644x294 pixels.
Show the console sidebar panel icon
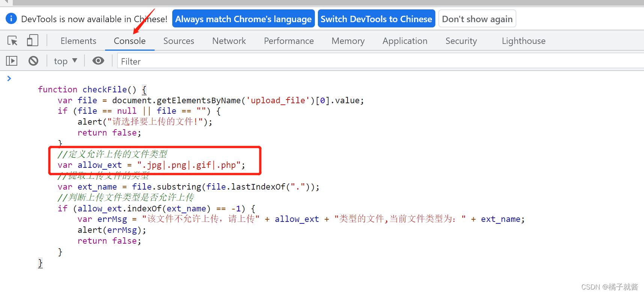tap(12, 60)
